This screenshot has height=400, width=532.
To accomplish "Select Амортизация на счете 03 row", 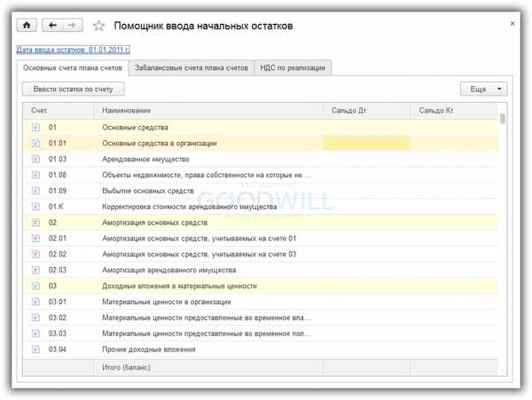I will coord(260,255).
